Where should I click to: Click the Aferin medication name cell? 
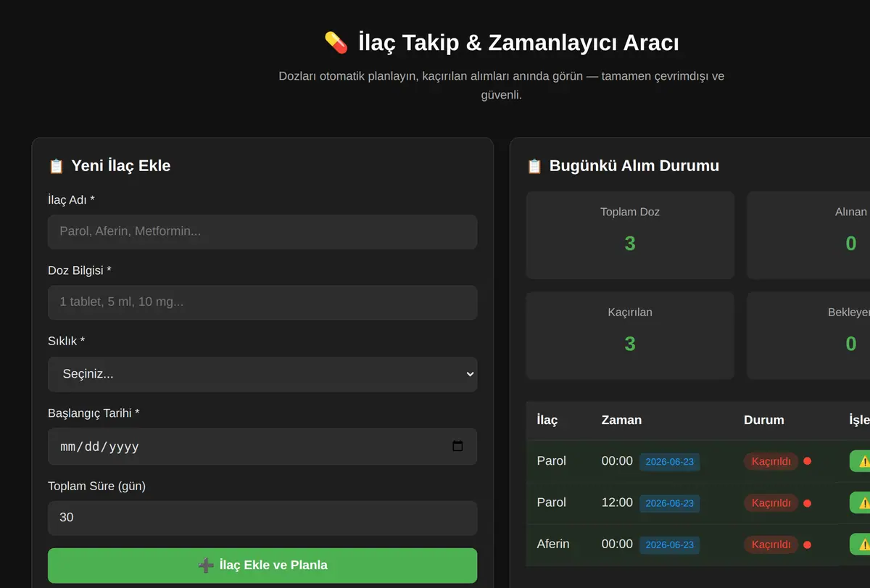coord(553,544)
